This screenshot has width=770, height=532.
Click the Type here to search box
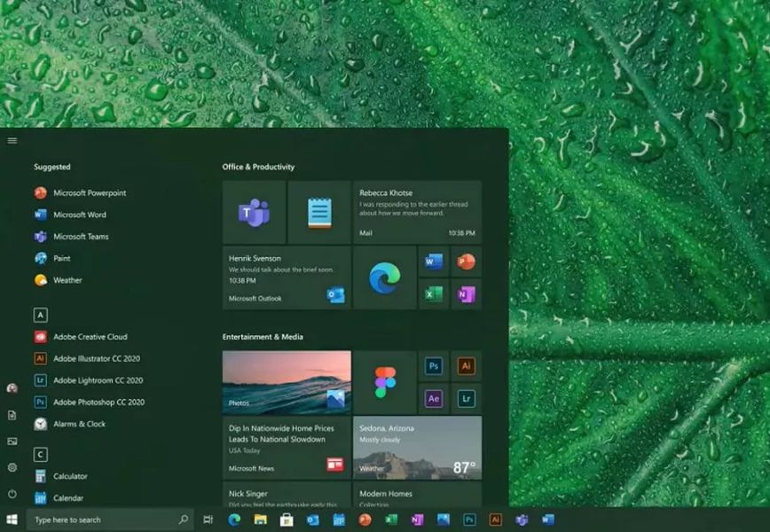109,520
